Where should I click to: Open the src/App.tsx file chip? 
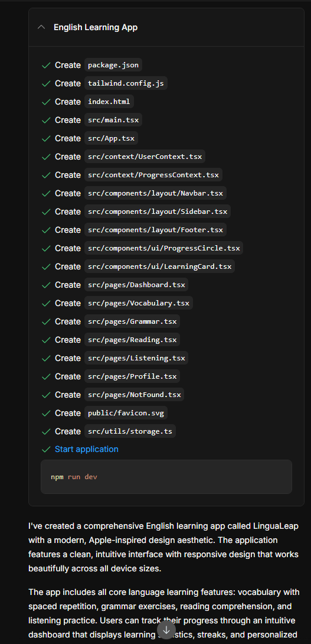[x=111, y=138]
